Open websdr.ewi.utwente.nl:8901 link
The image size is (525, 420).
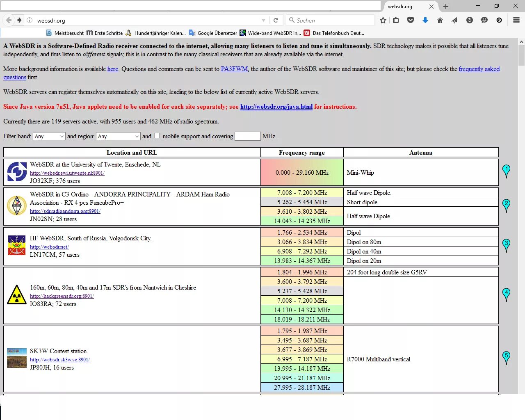67,173
